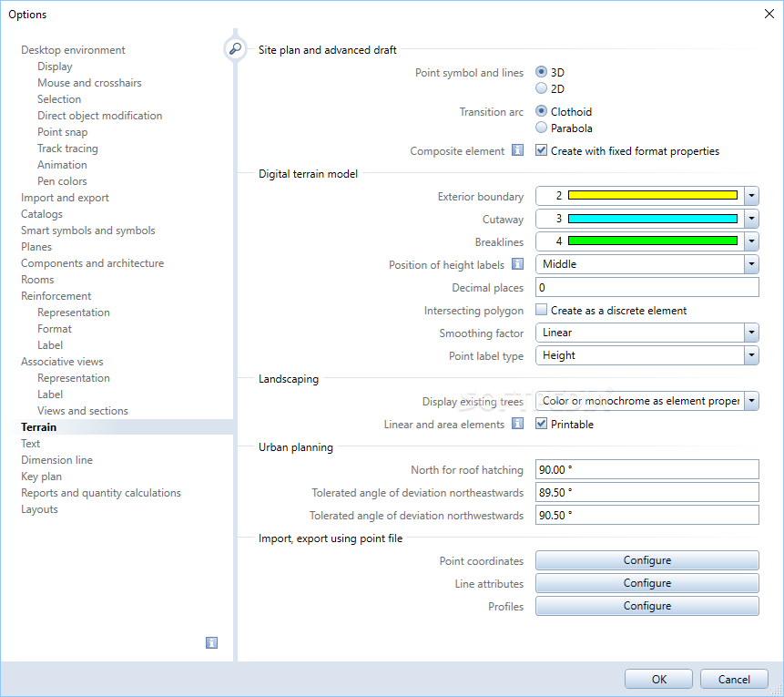This screenshot has height=697, width=784.
Task: Configure Line attributes
Action: 647,583
